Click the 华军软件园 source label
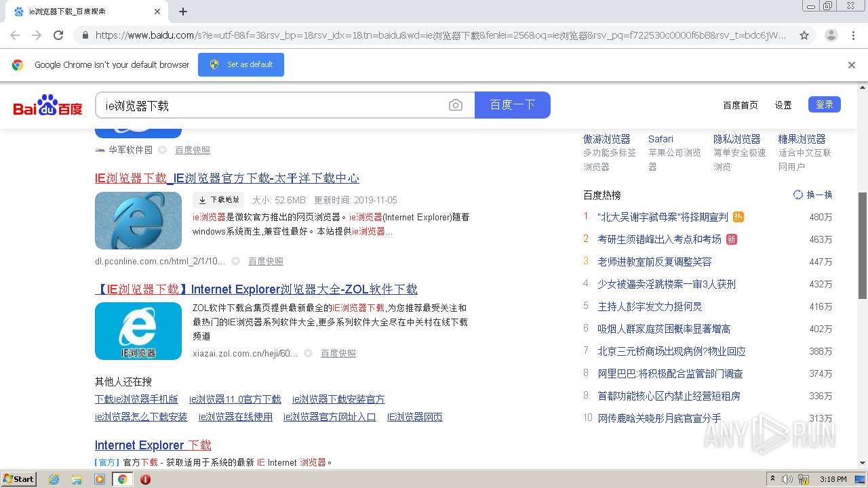Viewport: 868px width, 488px height. pos(130,150)
